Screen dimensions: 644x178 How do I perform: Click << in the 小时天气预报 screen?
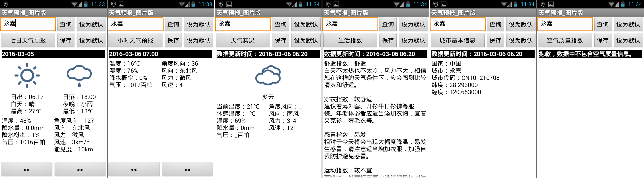click(x=134, y=170)
